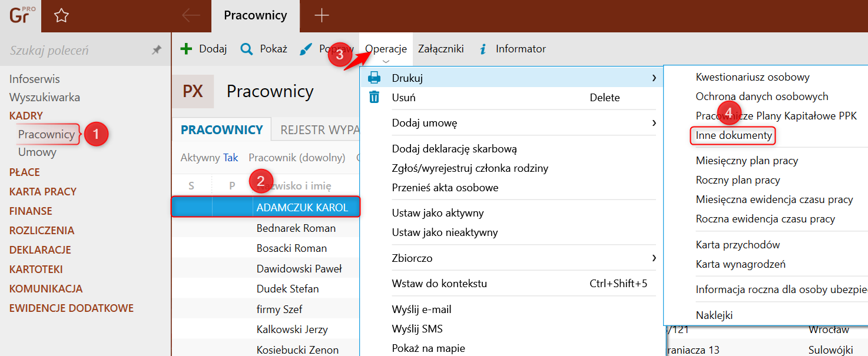This screenshot has width=868, height=356.
Task: Click the Szukaj poleceń search field
Action: (x=77, y=51)
